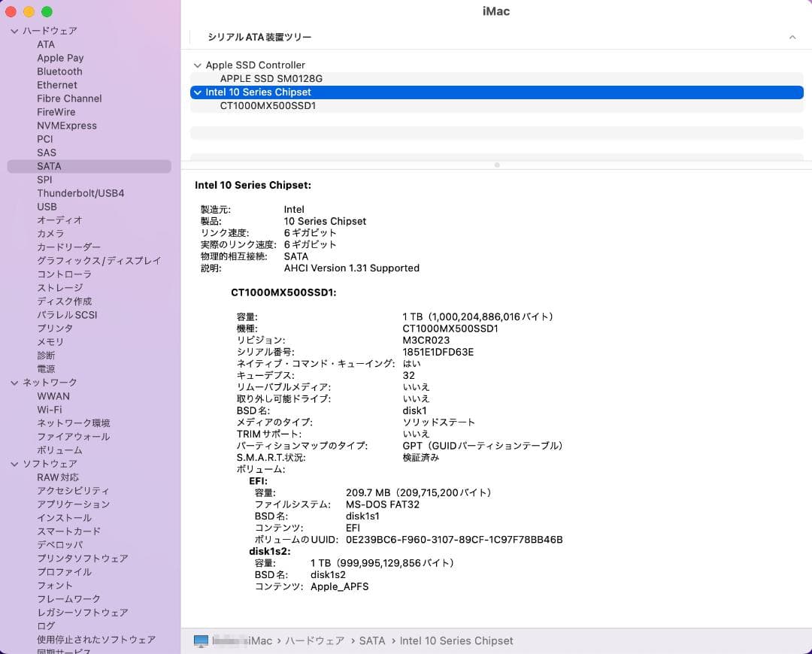Select 電源 in the sidebar
The width and height of the screenshot is (812, 654).
tap(46, 368)
